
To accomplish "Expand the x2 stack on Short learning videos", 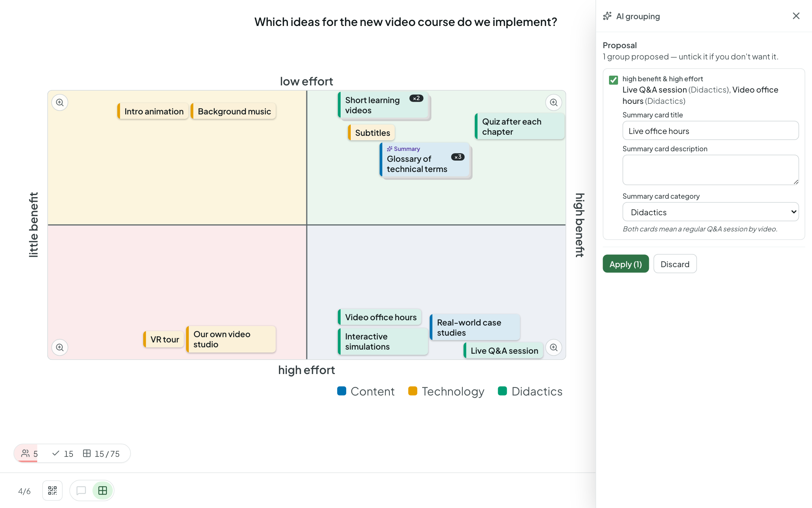I will [417, 98].
